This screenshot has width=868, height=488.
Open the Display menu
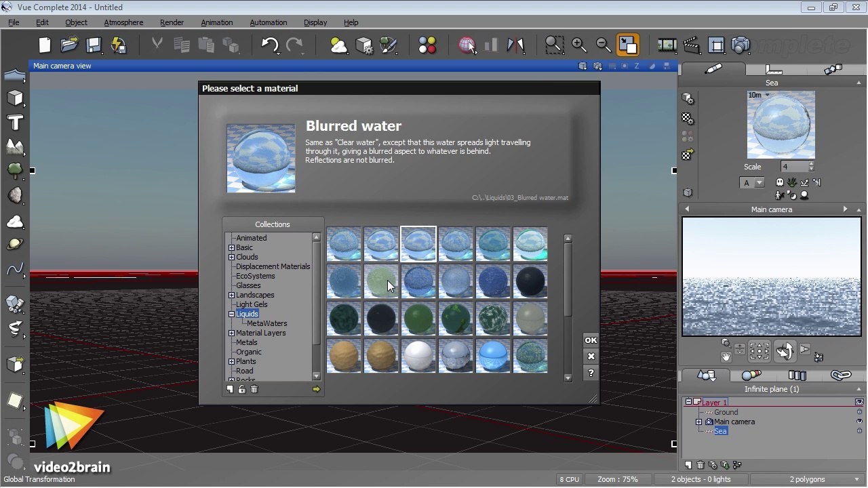(x=315, y=22)
